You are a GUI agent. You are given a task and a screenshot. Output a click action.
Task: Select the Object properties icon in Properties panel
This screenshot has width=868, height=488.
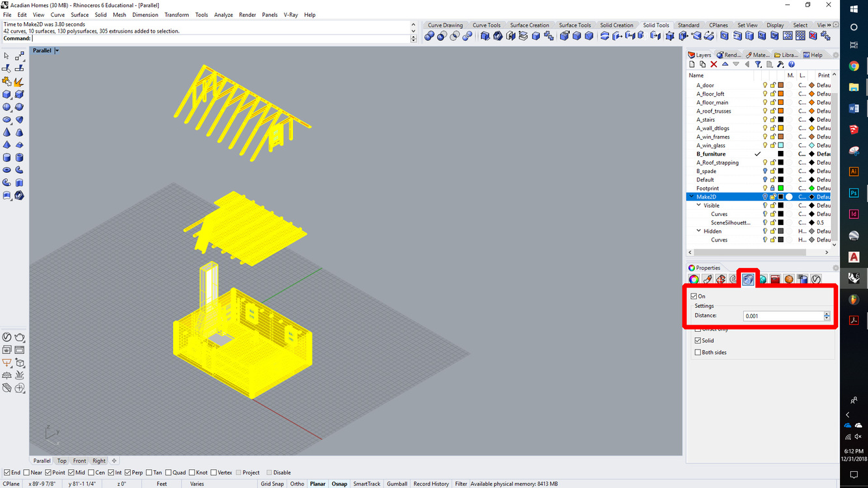[x=694, y=278]
